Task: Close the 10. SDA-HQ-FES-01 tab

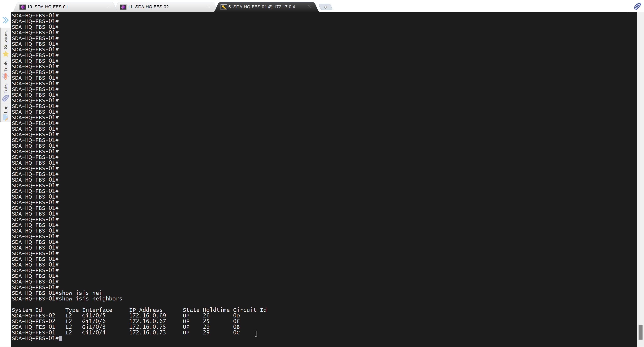Action: (108, 7)
